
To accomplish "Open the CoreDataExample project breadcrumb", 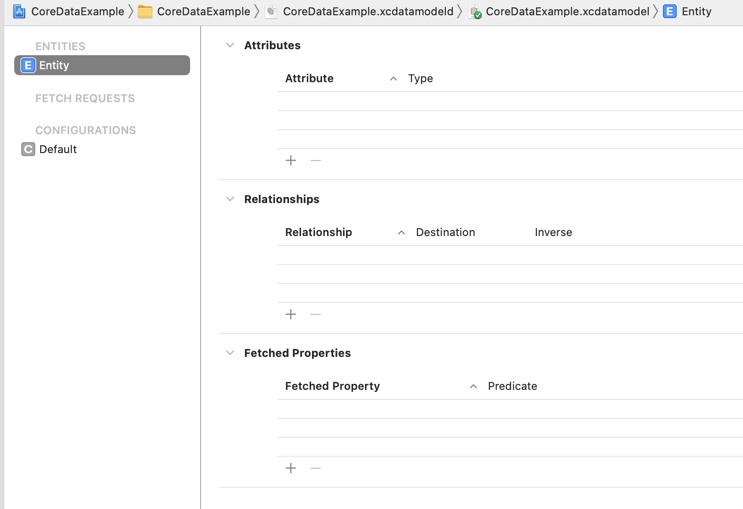I will (x=77, y=11).
